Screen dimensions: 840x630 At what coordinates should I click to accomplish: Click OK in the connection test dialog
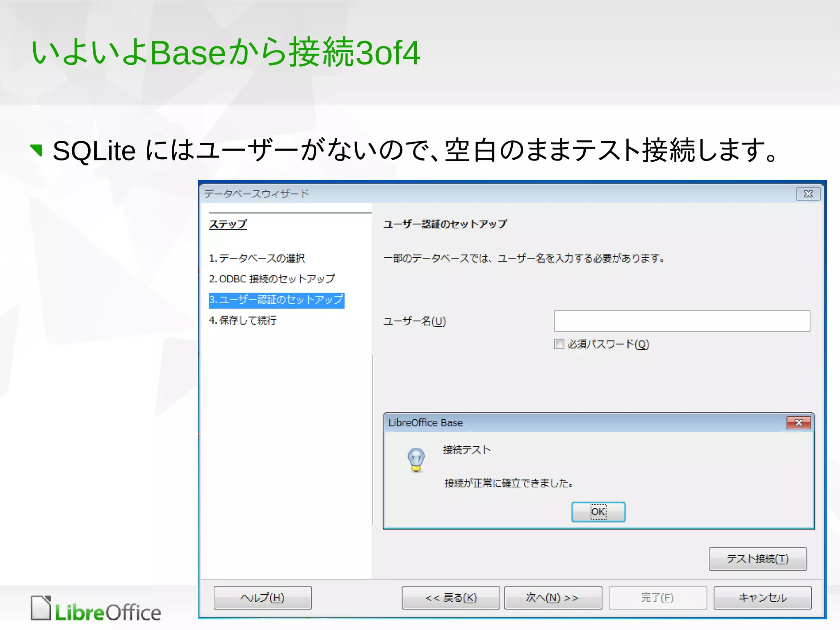tap(598, 512)
